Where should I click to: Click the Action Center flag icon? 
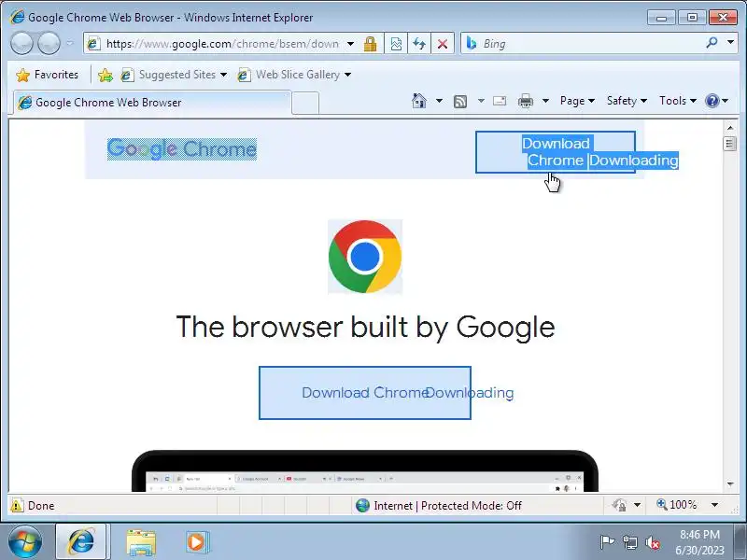click(606, 542)
